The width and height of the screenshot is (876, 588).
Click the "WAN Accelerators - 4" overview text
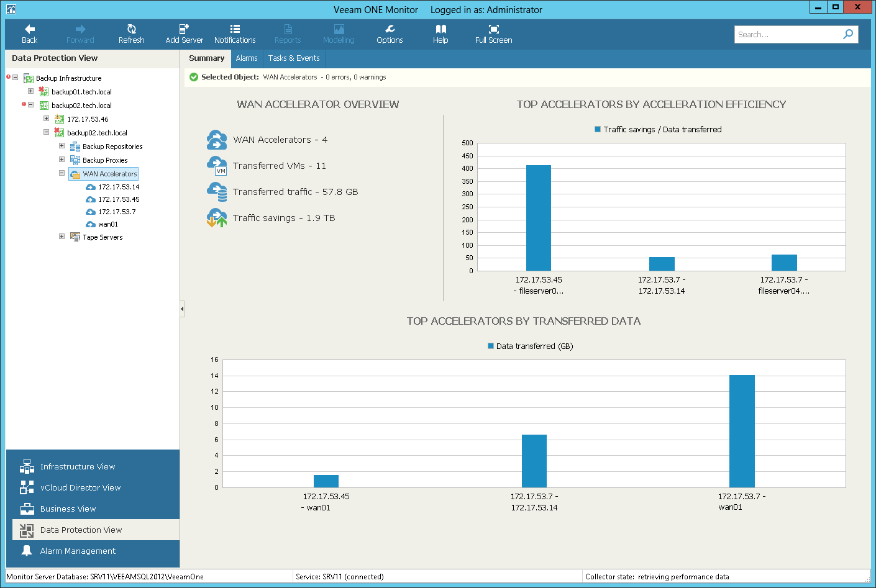pos(280,140)
